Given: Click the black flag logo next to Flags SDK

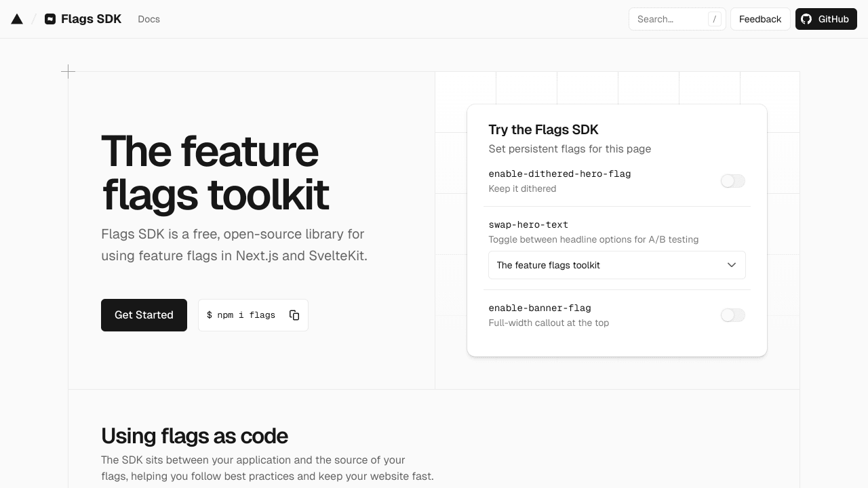Looking at the screenshot, I should (50, 19).
